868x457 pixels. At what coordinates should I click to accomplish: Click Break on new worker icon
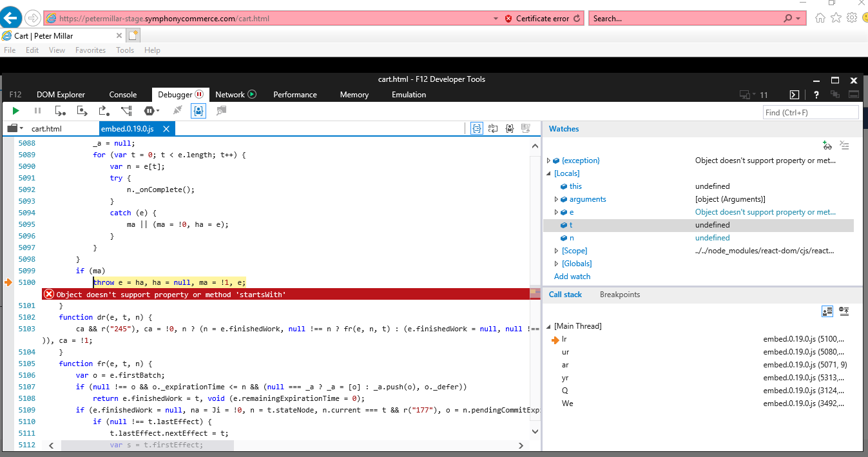(x=126, y=111)
